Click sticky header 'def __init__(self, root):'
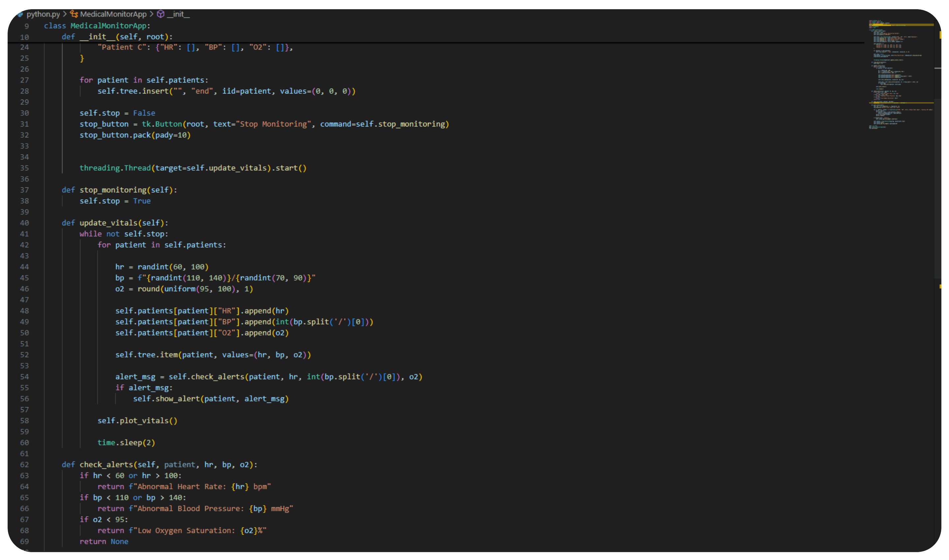 click(117, 37)
